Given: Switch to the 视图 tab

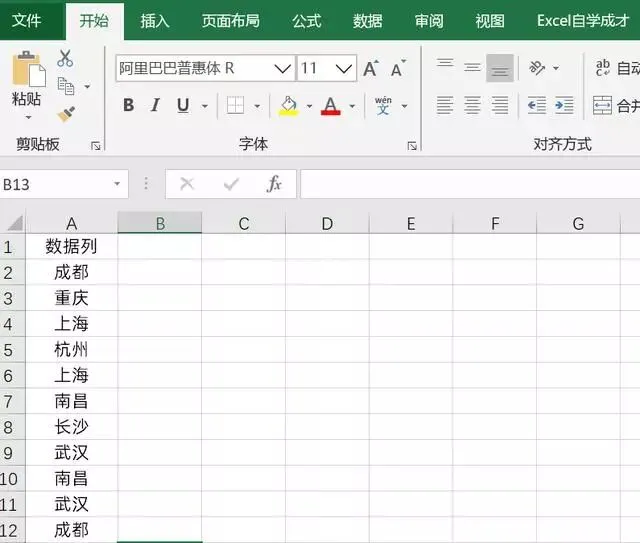Looking at the screenshot, I should [490, 21].
